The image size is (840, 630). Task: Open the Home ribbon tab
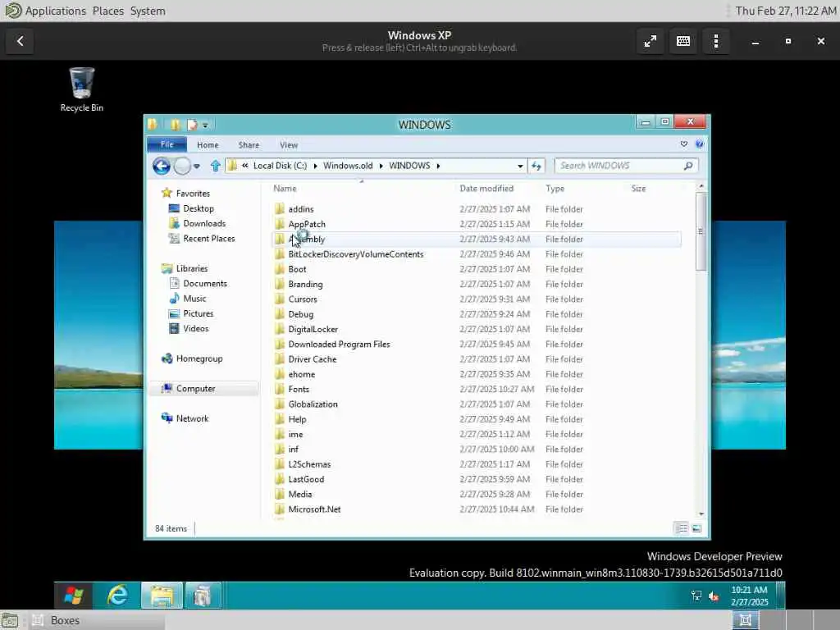[208, 144]
